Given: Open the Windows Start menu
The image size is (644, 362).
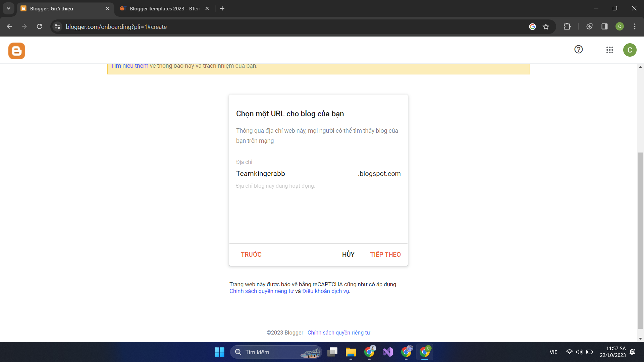Looking at the screenshot, I should (219, 352).
